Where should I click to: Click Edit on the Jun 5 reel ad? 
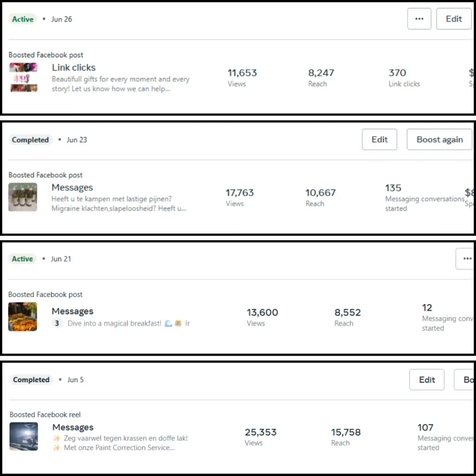[x=427, y=380]
